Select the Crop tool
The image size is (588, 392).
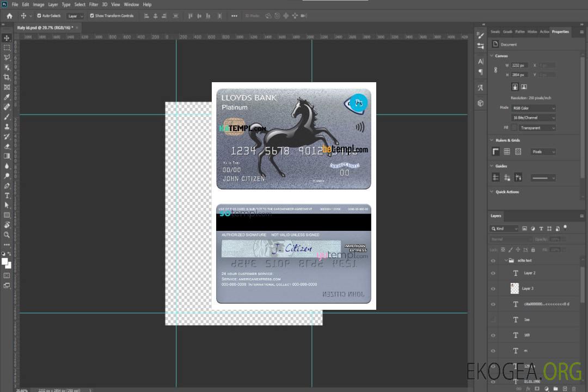coord(7,77)
